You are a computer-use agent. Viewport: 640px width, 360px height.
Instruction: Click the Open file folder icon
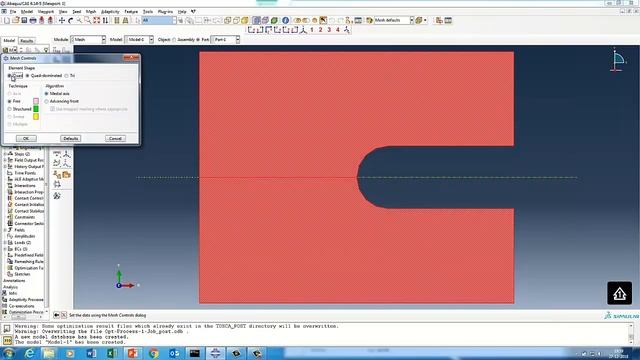pos(16,20)
